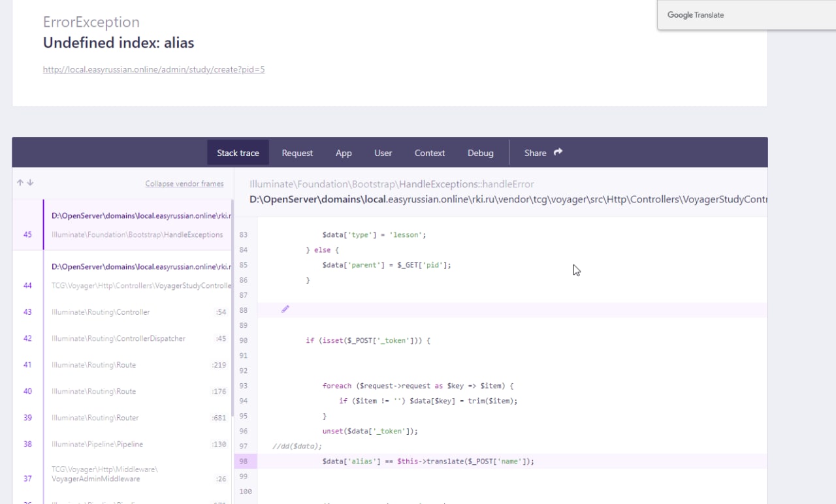Click code line if isset $_POST '_token'
The image size is (836, 504).
(x=368, y=341)
